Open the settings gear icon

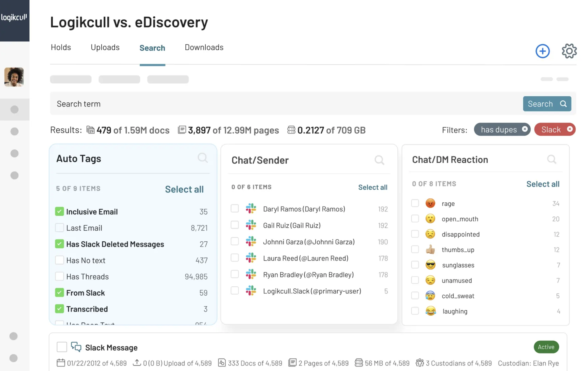[x=569, y=51]
